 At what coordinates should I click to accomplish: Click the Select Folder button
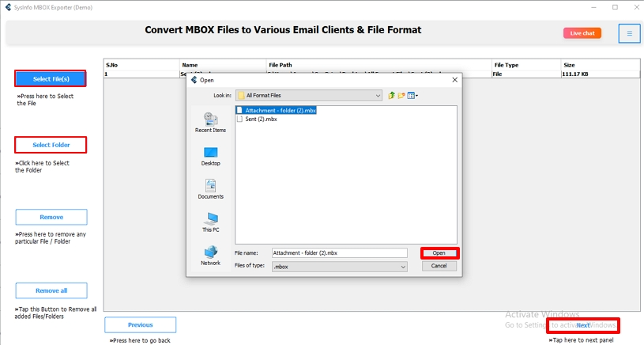click(51, 145)
